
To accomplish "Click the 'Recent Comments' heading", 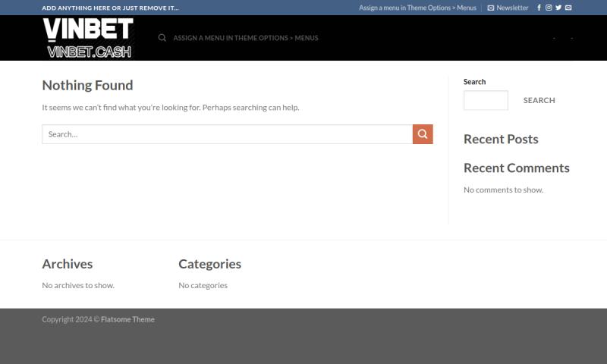I will coord(517,168).
